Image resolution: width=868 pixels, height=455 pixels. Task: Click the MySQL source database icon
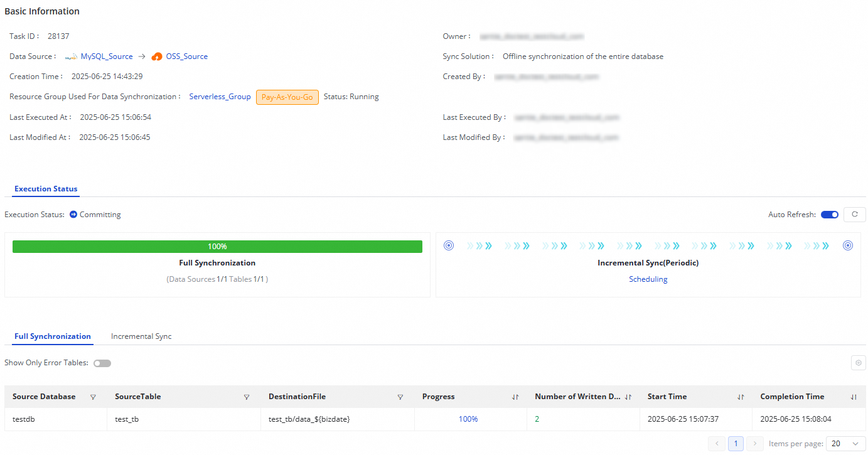(x=71, y=56)
